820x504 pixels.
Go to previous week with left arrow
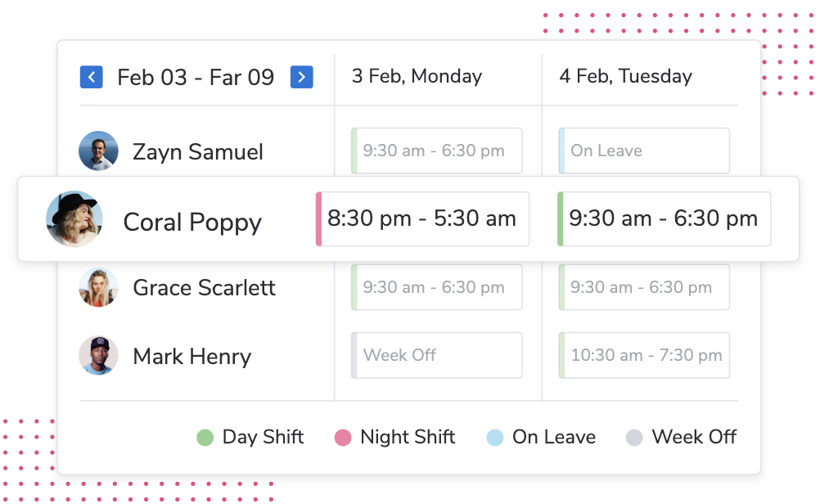(91, 78)
